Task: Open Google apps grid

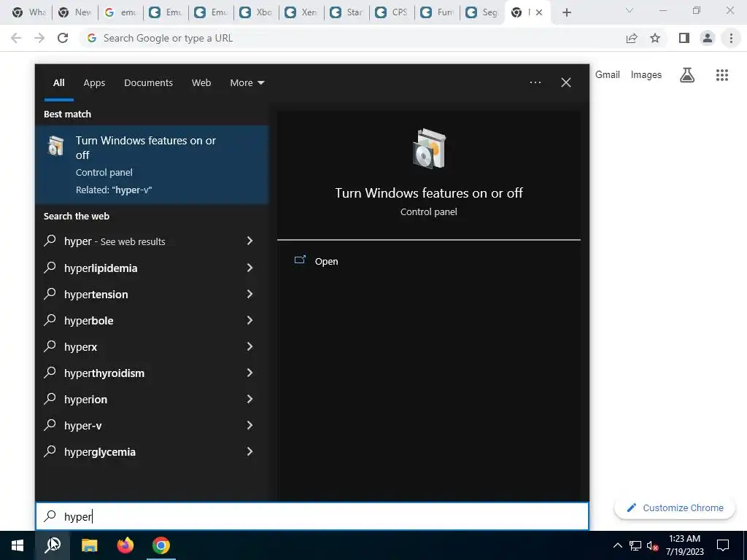Action: [x=722, y=75]
